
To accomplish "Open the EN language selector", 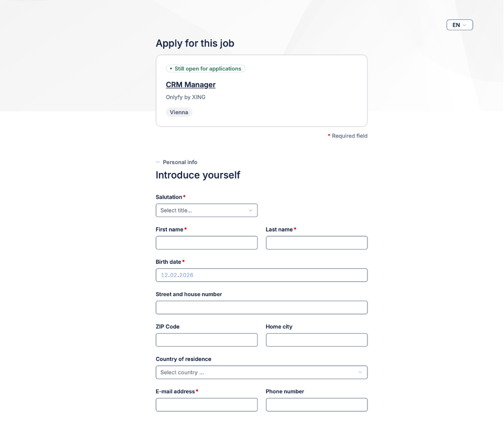I will pos(459,25).
